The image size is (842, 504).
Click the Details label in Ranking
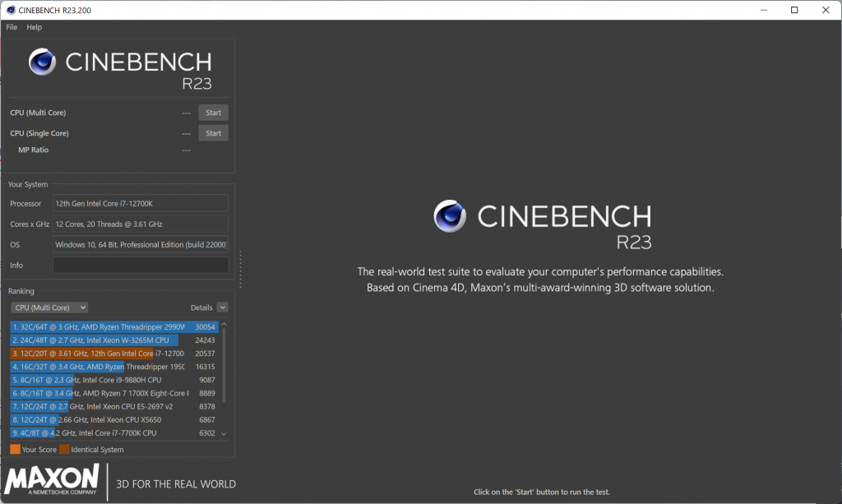pos(201,307)
